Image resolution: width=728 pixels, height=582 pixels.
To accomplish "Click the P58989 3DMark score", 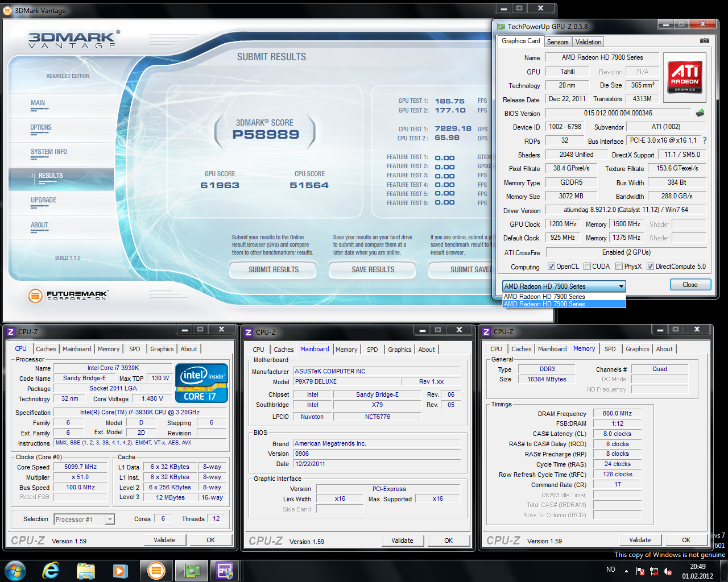I will [x=266, y=135].
